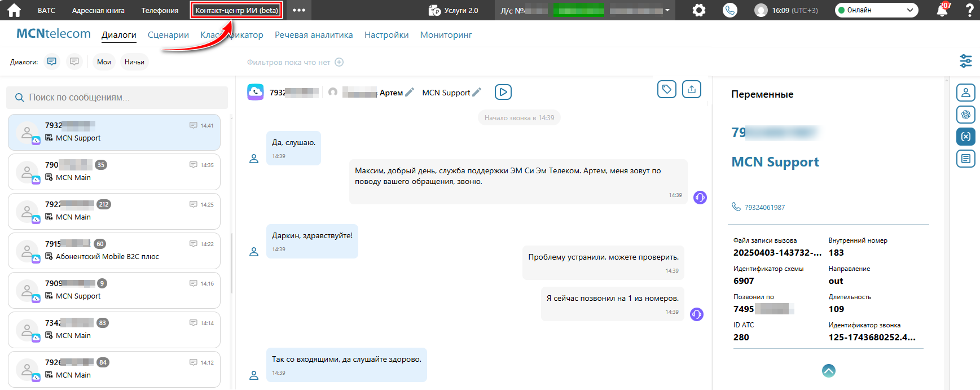Open the help question mark

tap(970, 10)
